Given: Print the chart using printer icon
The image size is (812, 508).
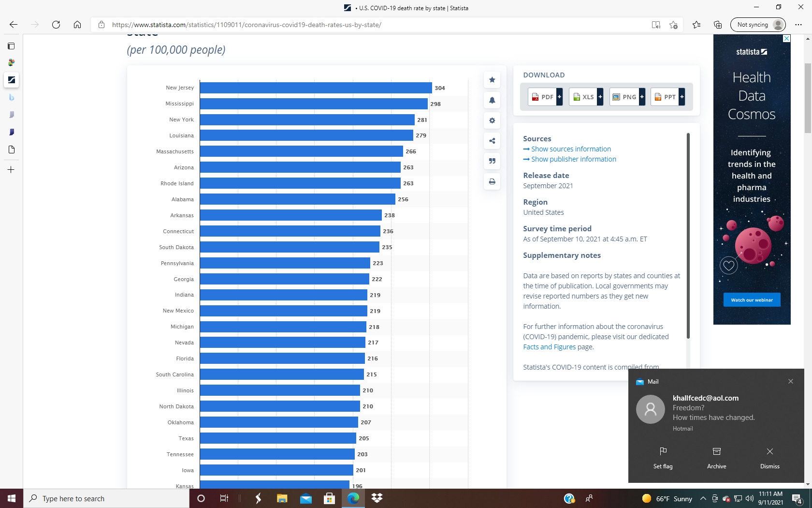Looking at the screenshot, I should click(x=492, y=181).
